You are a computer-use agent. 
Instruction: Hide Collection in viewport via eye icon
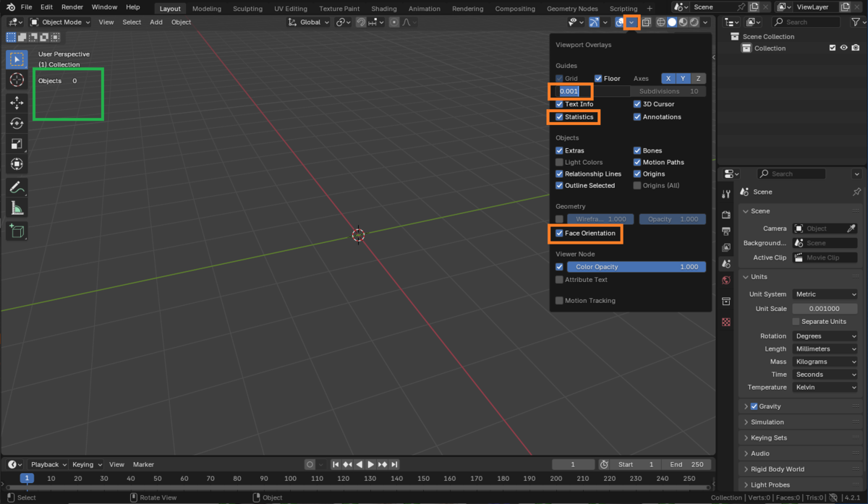[x=844, y=48]
